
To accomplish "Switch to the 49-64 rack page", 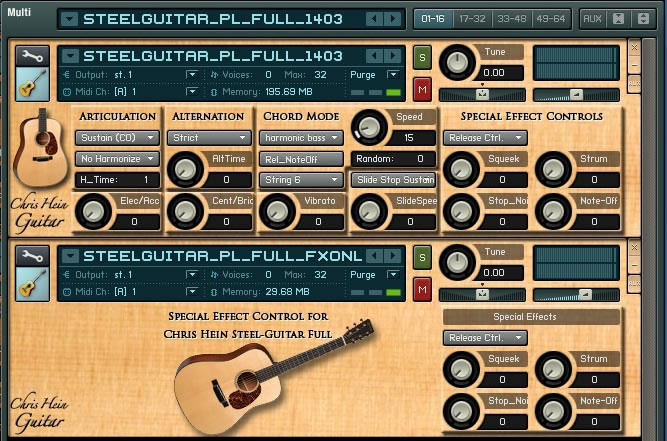I will click(x=550, y=19).
